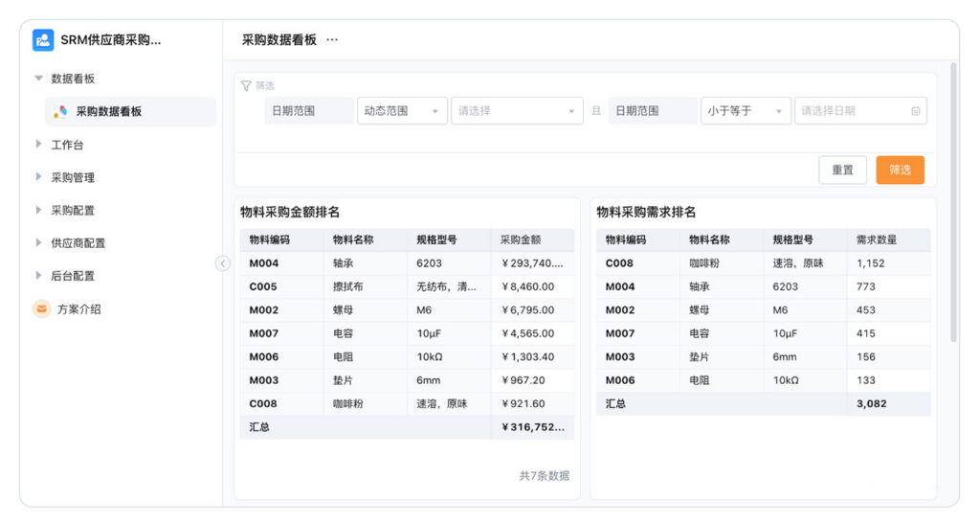Select 供应商配置 in the sidebar
The width and height of the screenshot is (980, 523).
tap(78, 243)
